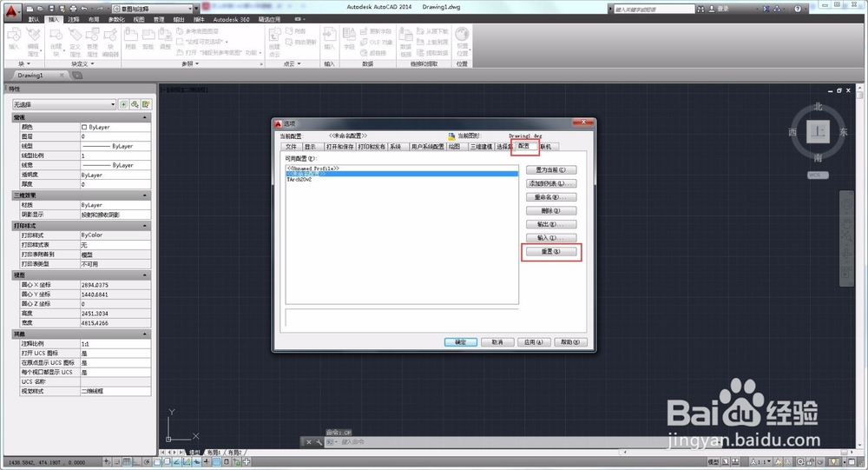Select the Drawing1 file tab
868x470 pixels.
click(30, 76)
